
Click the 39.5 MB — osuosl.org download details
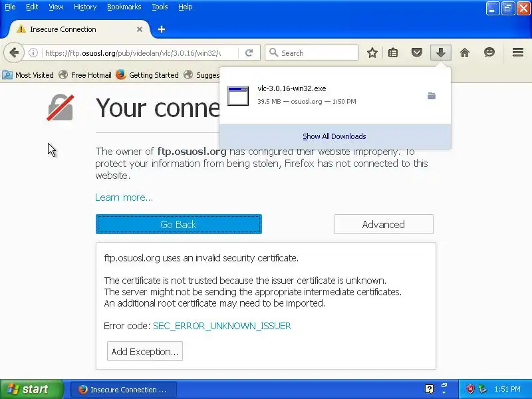307,102
